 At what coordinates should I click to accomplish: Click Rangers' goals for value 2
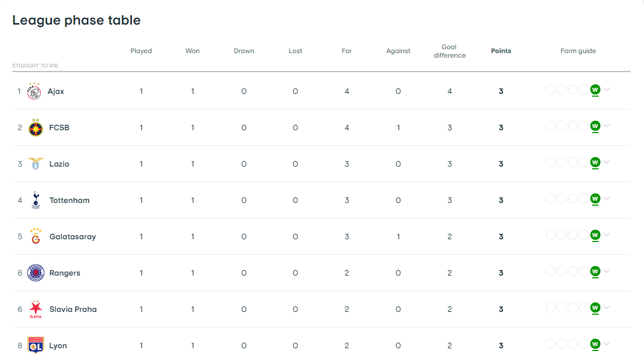[x=347, y=273]
